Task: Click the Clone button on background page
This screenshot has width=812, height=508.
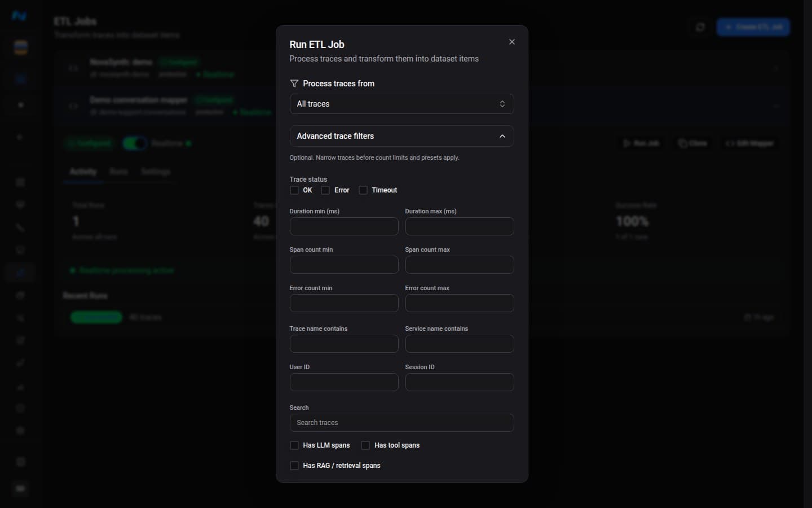Action: pos(692,143)
